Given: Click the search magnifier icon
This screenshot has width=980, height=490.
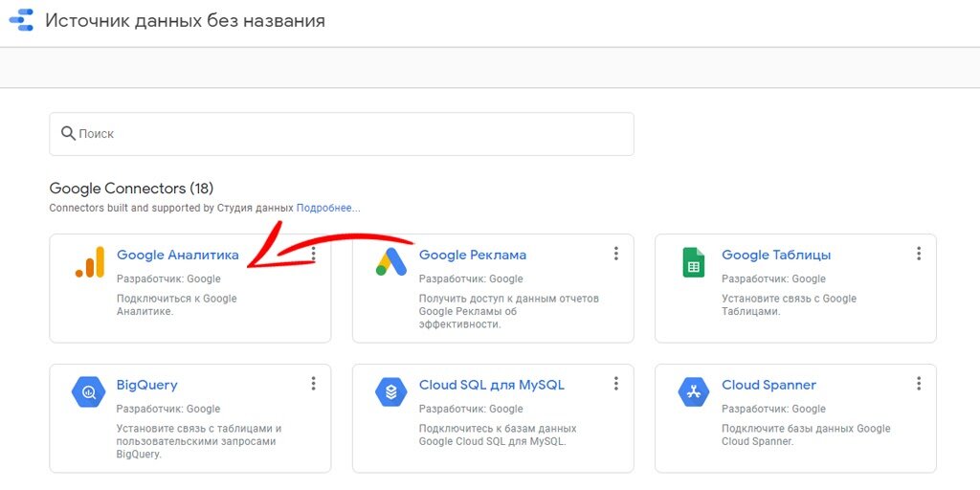Looking at the screenshot, I should tap(68, 133).
